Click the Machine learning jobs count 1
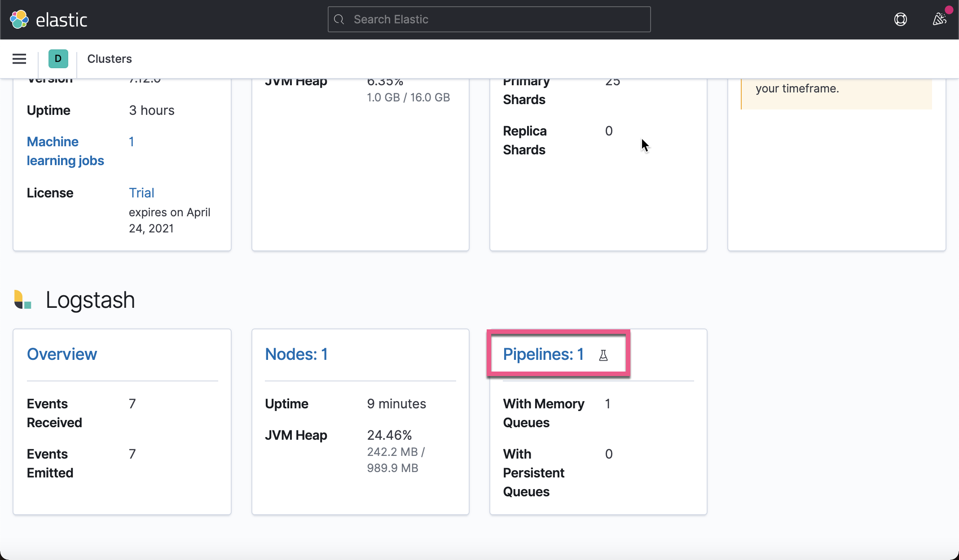 (x=132, y=142)
